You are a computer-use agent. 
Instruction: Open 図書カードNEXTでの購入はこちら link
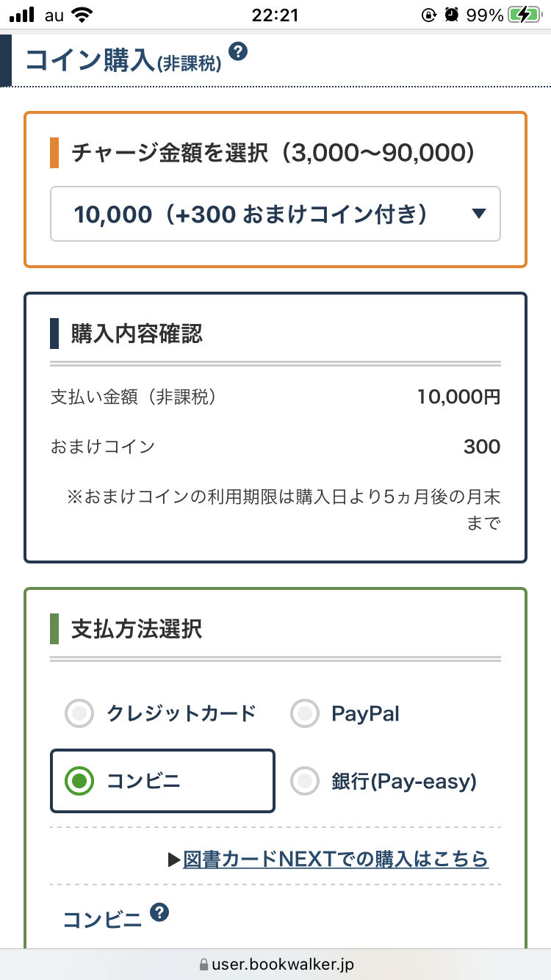[336, 858]
